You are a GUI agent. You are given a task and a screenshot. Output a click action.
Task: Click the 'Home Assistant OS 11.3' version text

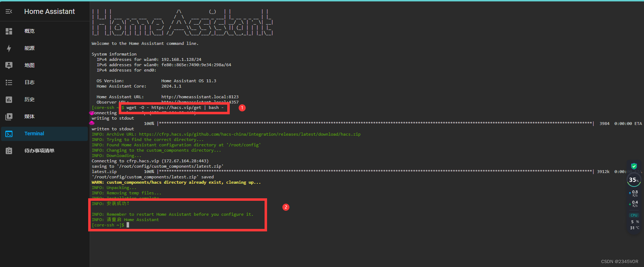[189, 81]
